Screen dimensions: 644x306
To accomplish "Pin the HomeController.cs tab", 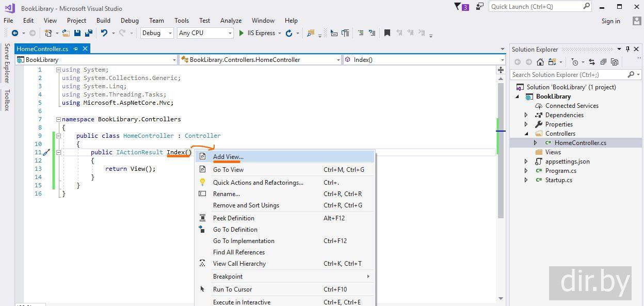I will click(76, 49).
